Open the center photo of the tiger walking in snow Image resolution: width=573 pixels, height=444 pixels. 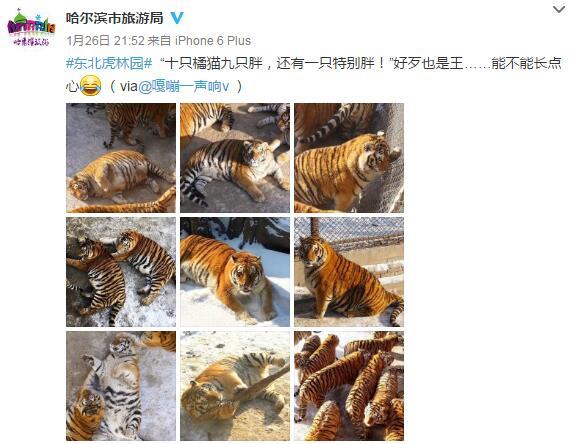pos(235,272)
